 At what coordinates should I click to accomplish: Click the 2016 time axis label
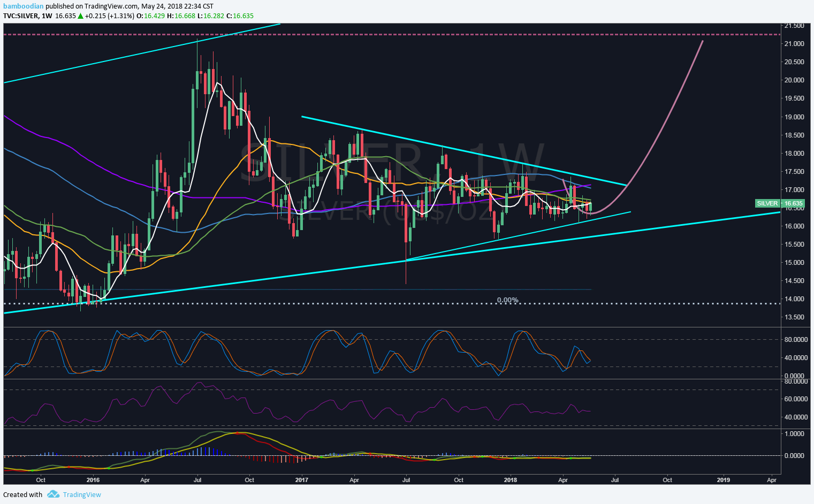(93, 480)
